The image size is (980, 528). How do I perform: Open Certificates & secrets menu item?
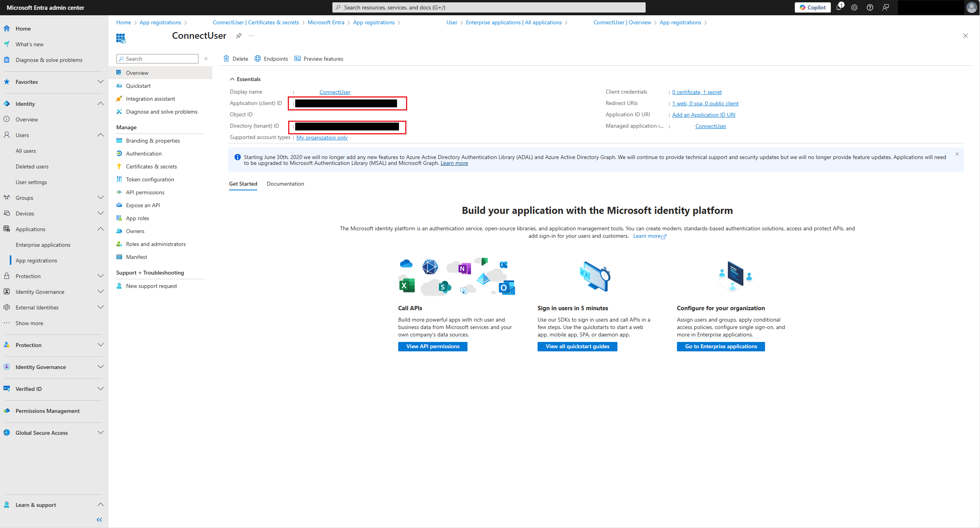coord(151,166)
